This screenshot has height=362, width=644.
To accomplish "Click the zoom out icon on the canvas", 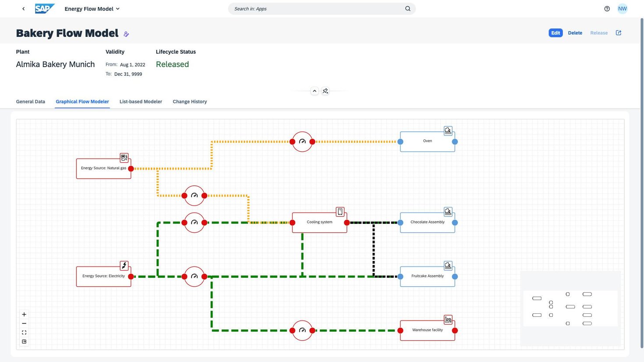I will pos(24,323).
